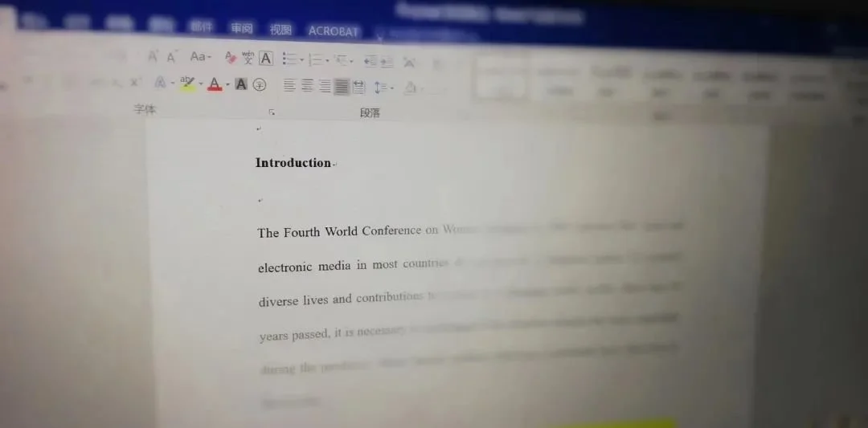
Task: Expand the Line Spacing dropdown arrow
Action: [392, 88]
